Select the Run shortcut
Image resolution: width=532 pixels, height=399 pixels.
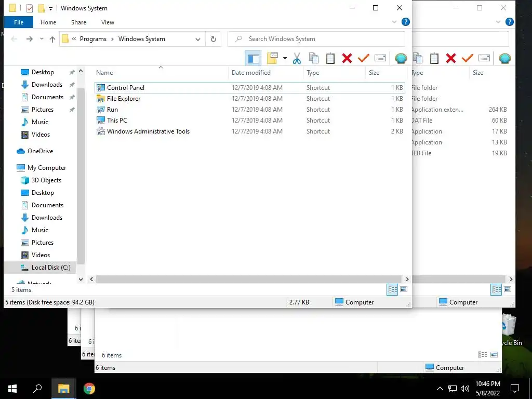click(250, 109)
